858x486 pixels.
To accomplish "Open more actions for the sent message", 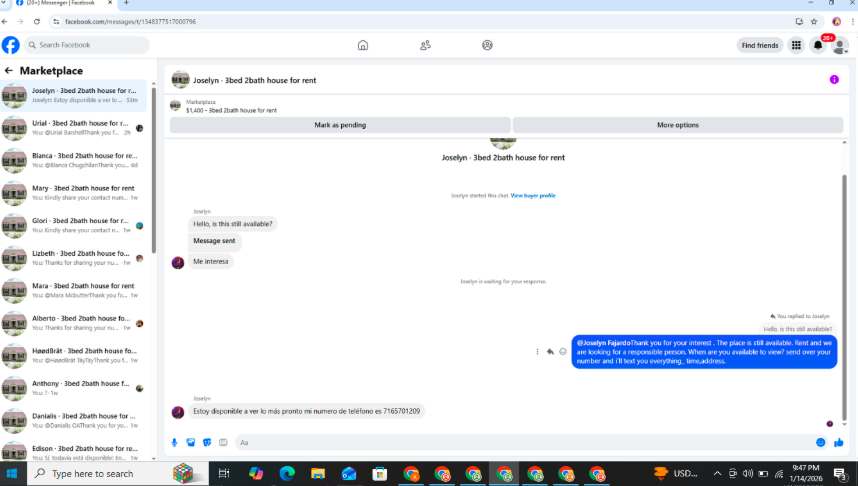I will pyautogui.click(x=537, y=352).
